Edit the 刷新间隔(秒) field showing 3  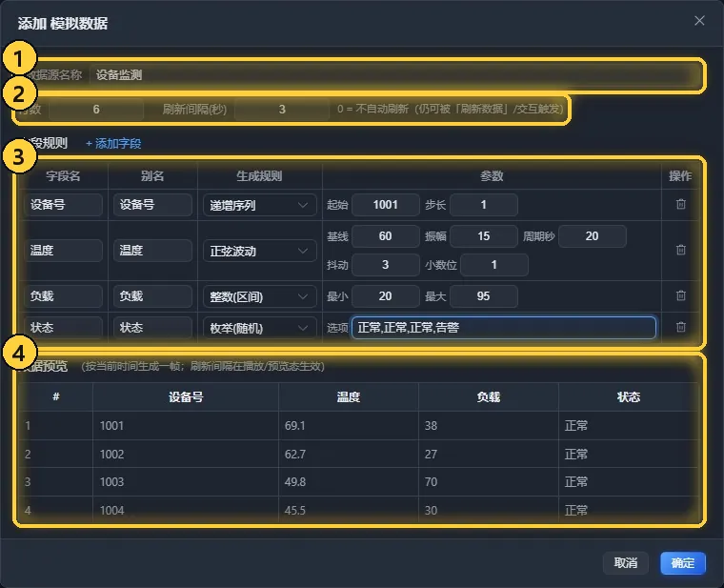(282, 110)
